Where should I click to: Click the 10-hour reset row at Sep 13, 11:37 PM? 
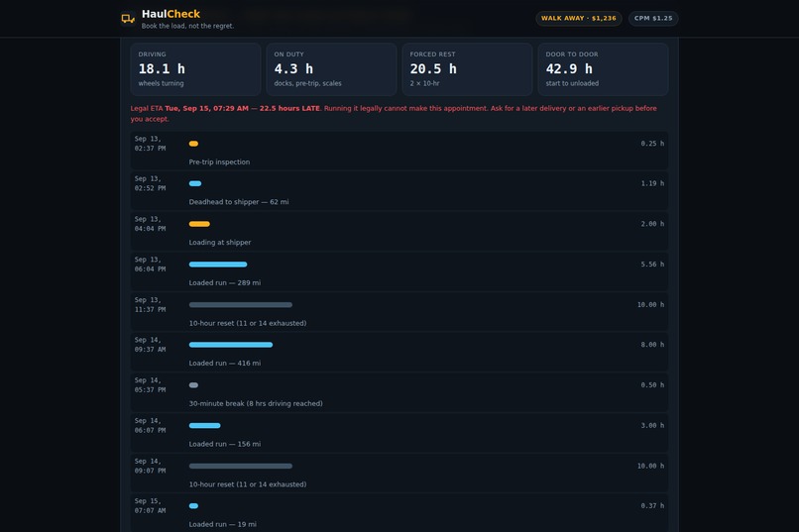399,311
